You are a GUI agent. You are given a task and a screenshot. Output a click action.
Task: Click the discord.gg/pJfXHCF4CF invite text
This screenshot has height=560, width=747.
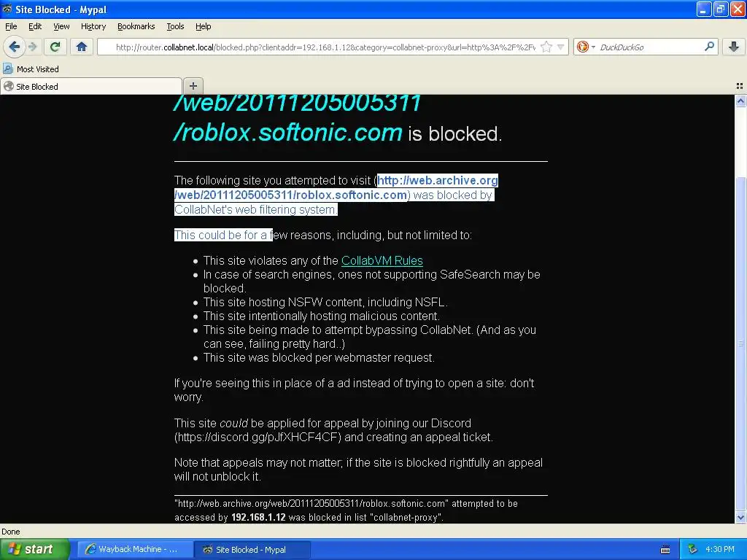(258, 437)
